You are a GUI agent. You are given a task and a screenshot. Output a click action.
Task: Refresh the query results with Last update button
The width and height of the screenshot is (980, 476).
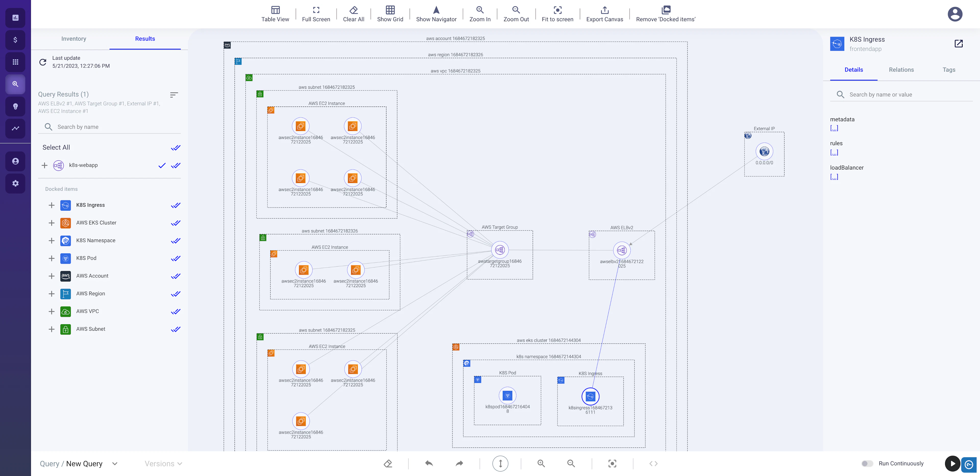(x=43, y=62)
